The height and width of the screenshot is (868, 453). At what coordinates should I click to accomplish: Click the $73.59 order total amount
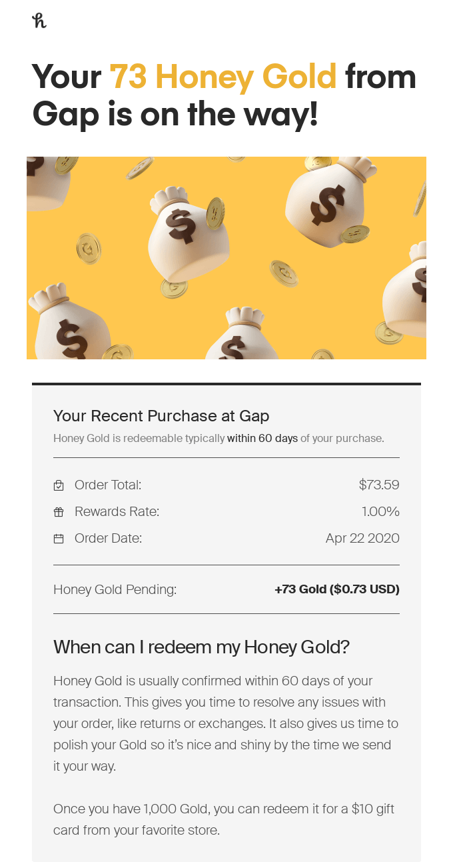pos(378,485)
